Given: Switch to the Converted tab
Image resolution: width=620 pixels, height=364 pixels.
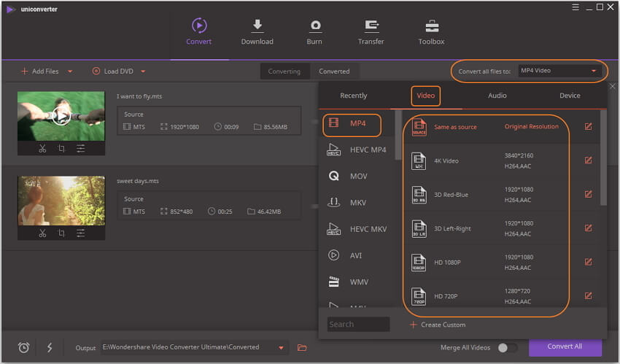Looking at the screenshot, I should pos(334,71).
